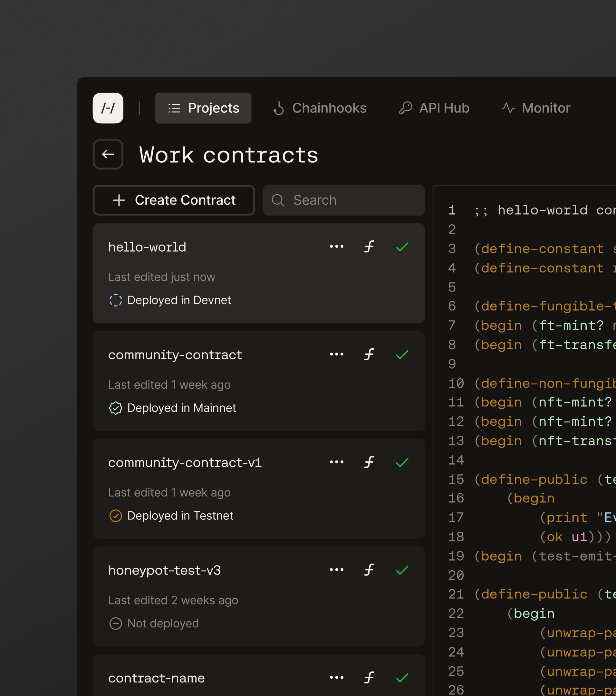This screenshot has width=616, height=696.
Task: Focus the Search contracts field
Action: coord(343,200)
